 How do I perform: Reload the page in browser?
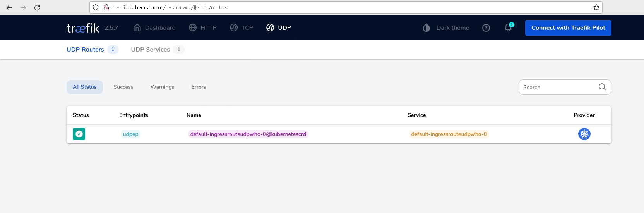click(37, 7)
